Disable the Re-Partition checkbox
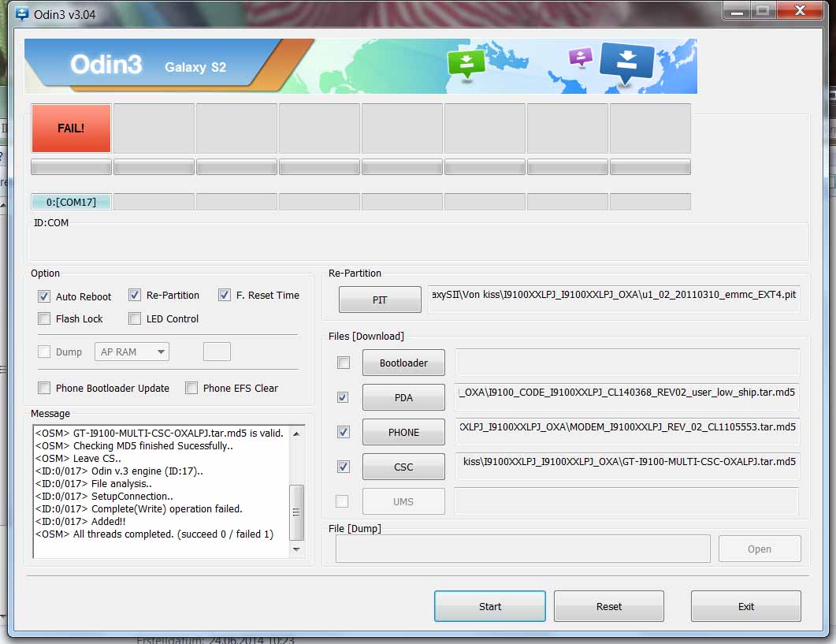The image size is (836, 644). [x=135, y=296]
